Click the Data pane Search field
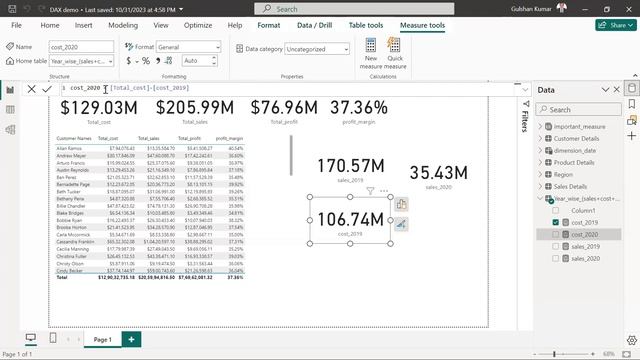Screen dimensions: 640x360 pyautogui.click(x=579, y=109)
